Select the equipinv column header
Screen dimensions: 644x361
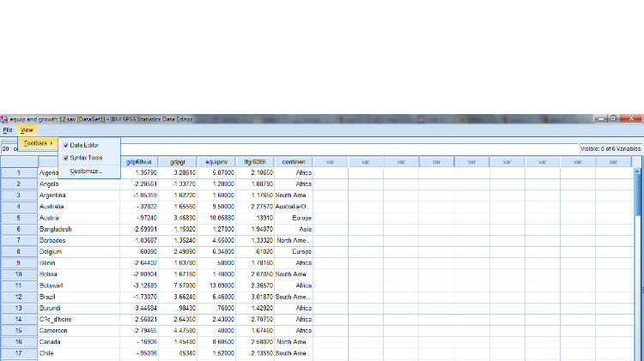(213, 161)
